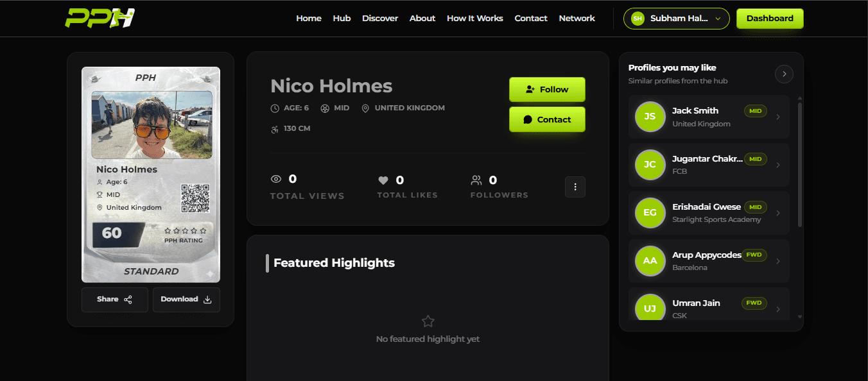Viewport: 868px width, 381px height.
Task: Click the heart icon beside Total Likes
Action: (383, 180)
